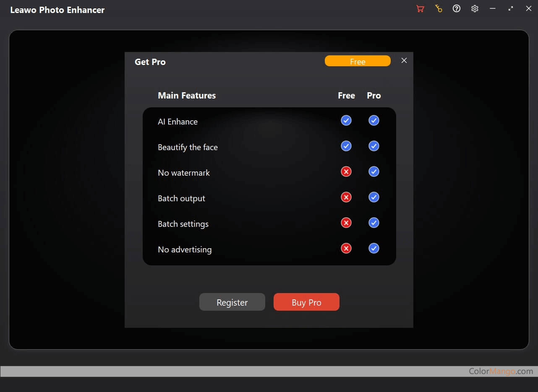538x392 pixels.
Task: Select the Batch output feature label
Action: tap(181, 199)
